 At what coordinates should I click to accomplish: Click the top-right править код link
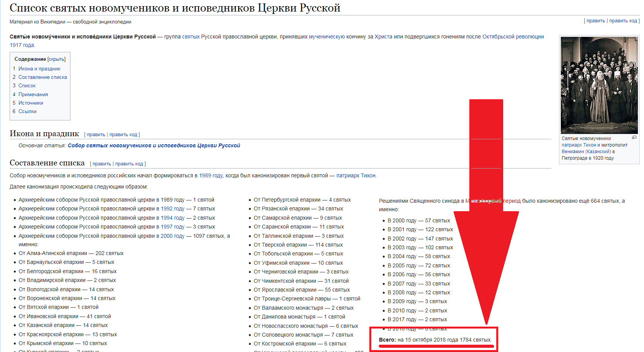coord(623,21)
